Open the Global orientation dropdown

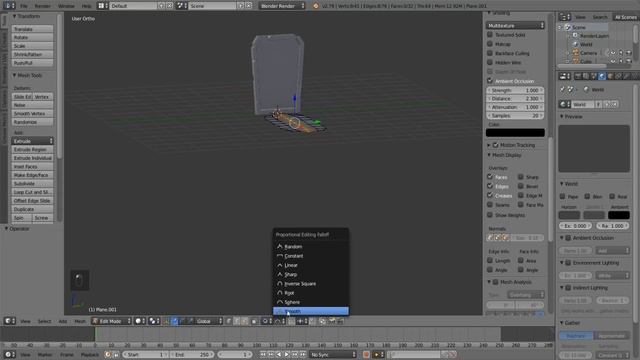coord(208,321)
